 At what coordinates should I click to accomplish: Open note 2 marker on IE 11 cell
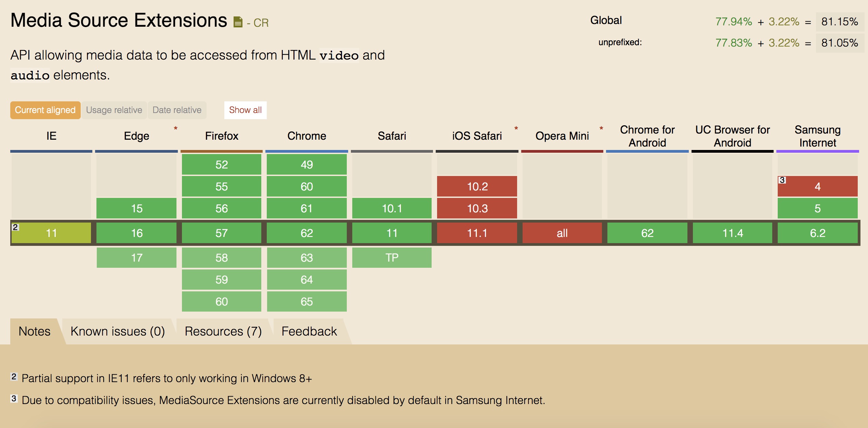(x=15, y=227)
